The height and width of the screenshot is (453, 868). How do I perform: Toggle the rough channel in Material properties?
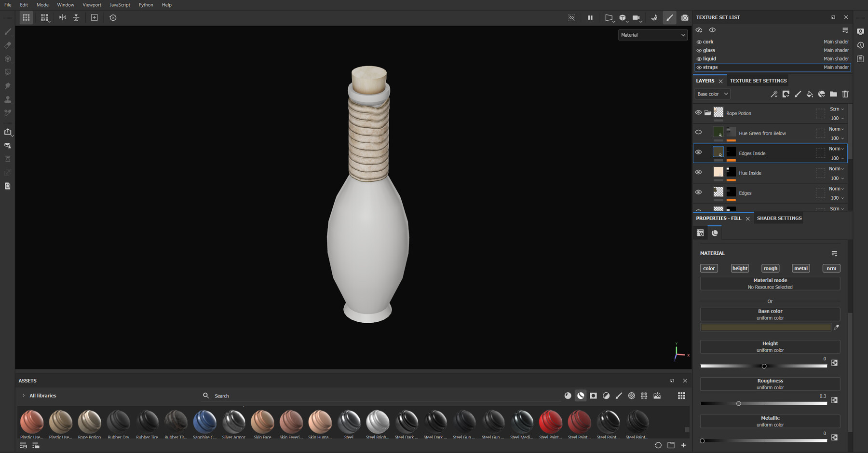click(x=770, y=268)
